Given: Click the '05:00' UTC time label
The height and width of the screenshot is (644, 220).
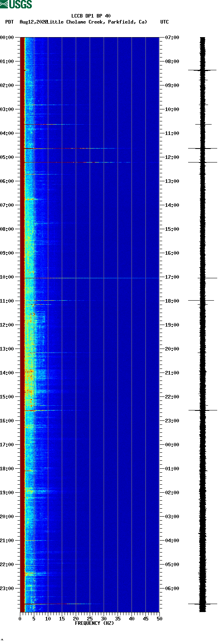Looking at the screenshot, I should coord(172,565).
